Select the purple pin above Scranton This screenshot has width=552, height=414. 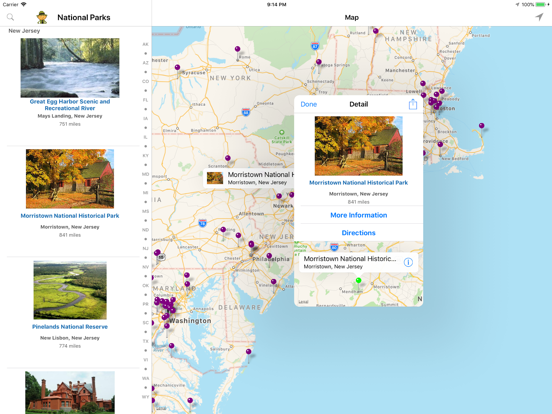(x=228, y=158)
